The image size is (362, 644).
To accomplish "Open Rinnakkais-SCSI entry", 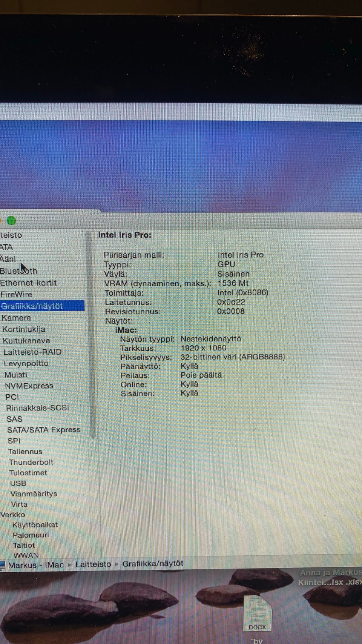I will click(38, 408).
